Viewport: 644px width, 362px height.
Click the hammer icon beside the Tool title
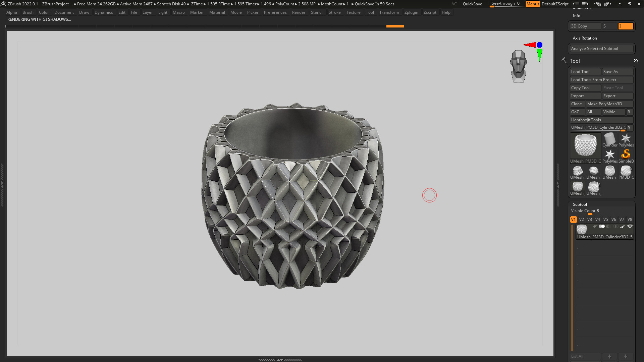coord(564,60)
